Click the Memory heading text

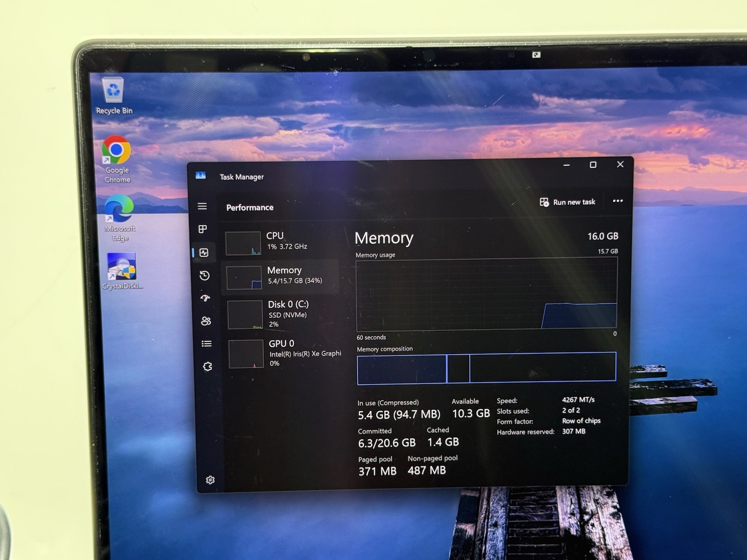click(x=384, y=238)
